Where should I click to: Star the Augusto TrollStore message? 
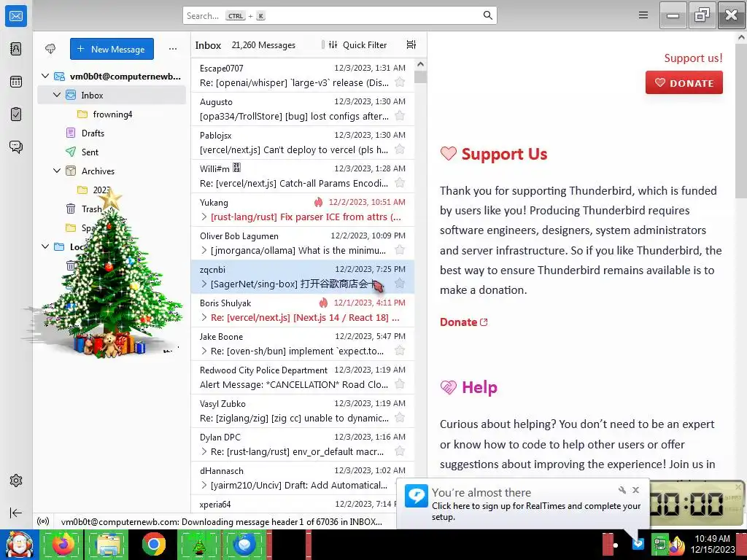(x=400, y=116)
